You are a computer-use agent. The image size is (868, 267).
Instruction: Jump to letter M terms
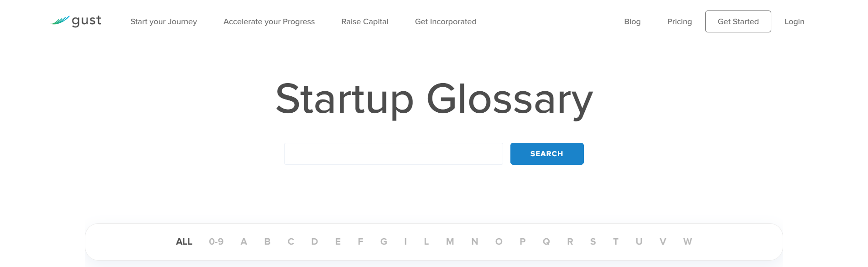click(x=450, y=241)
